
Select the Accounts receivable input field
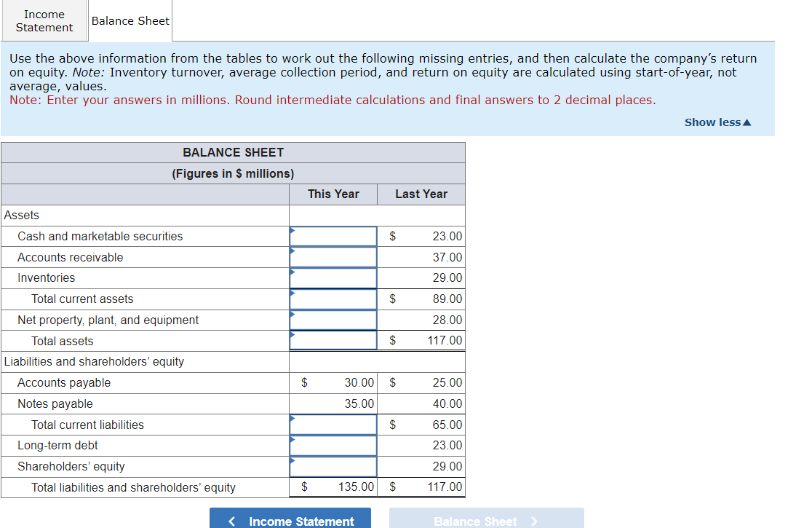click(x=333, y=256)
